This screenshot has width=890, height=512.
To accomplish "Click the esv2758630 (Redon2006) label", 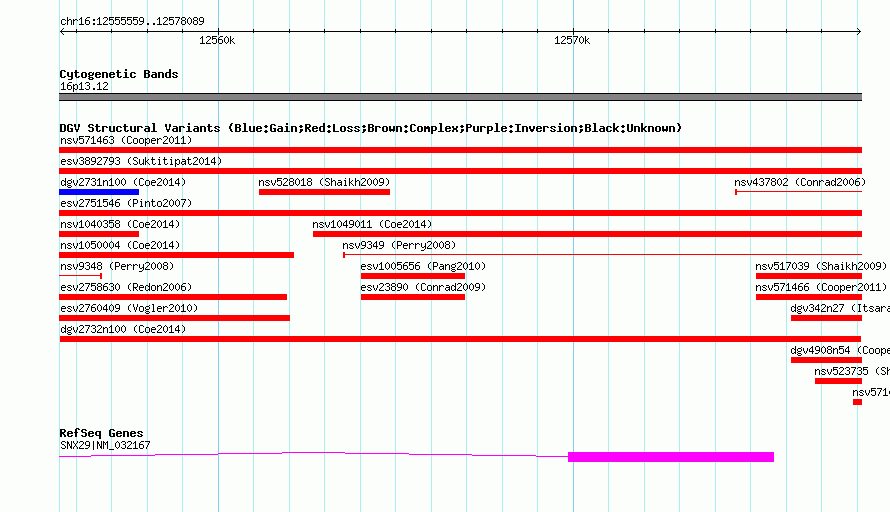I will [x=126, y=287].
